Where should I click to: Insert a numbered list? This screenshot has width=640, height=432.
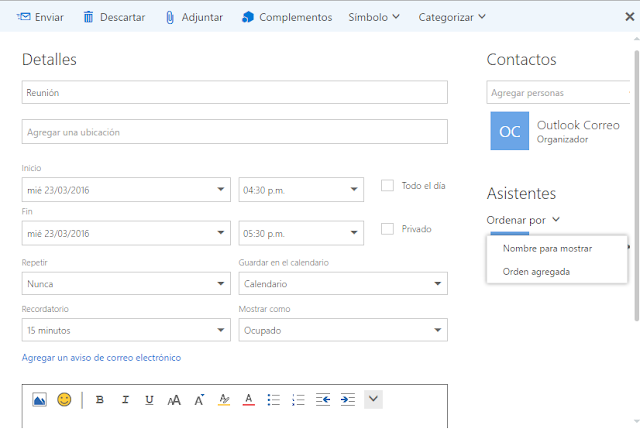298,400
